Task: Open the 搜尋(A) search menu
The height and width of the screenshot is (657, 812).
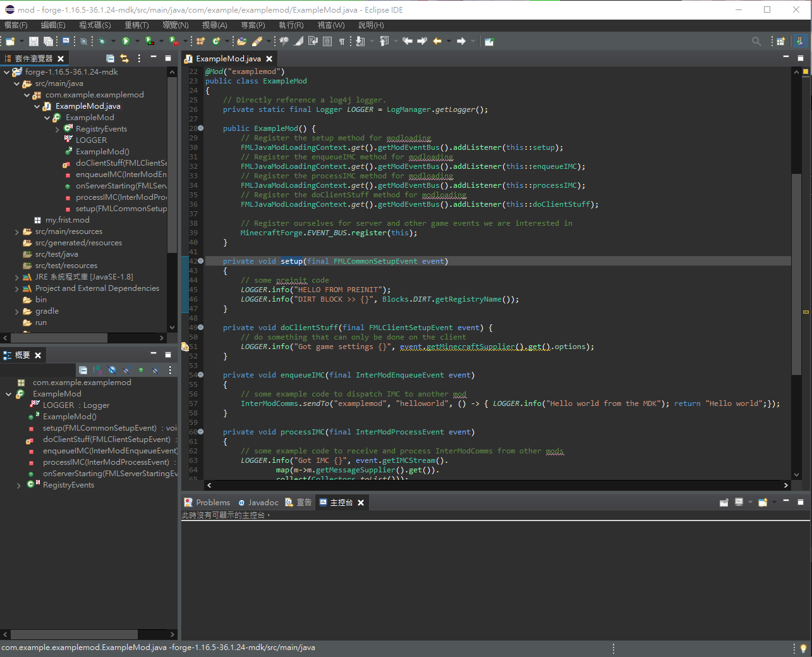Action: 214,25
